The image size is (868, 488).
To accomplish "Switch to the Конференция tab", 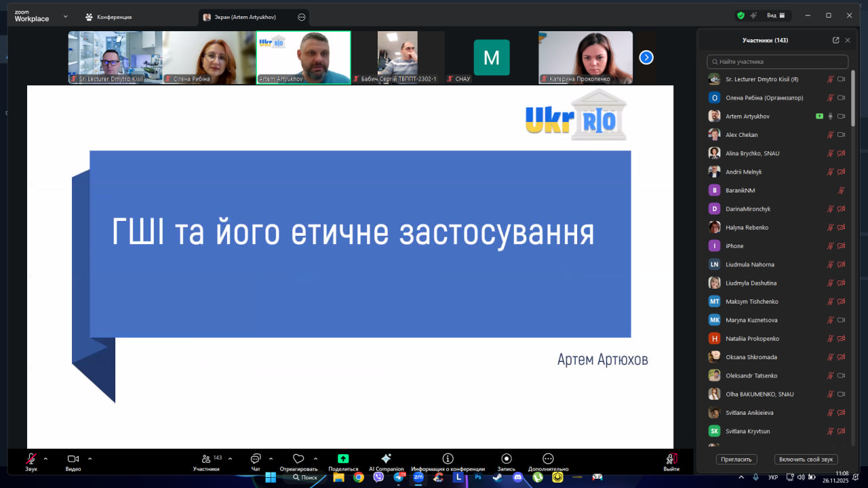I will [x=109, y=17].
